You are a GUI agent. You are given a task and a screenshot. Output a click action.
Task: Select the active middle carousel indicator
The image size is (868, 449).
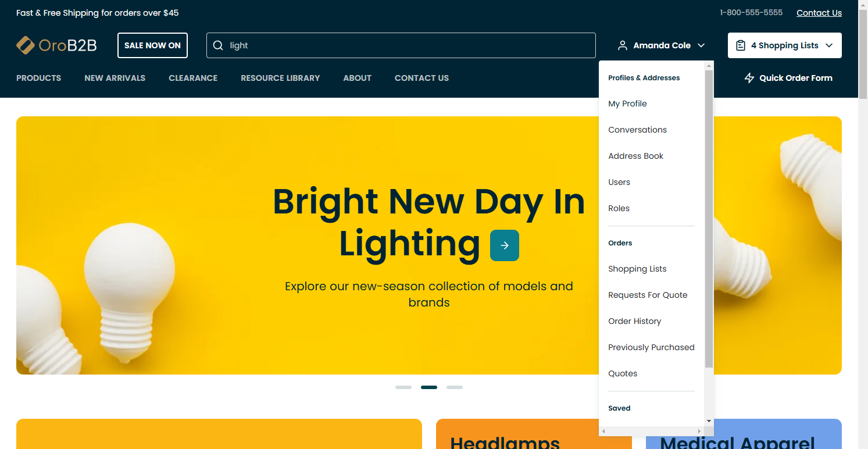point(429,387)
